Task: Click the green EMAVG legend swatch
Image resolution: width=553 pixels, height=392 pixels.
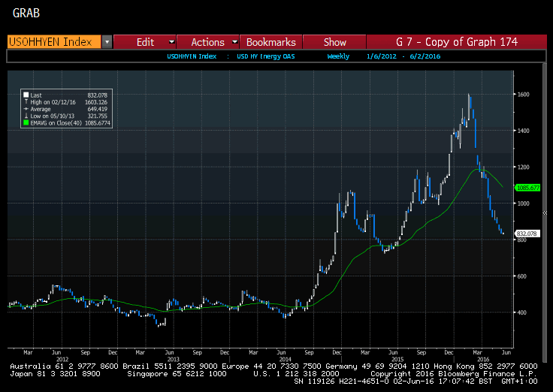Action: tap(25, 121)
